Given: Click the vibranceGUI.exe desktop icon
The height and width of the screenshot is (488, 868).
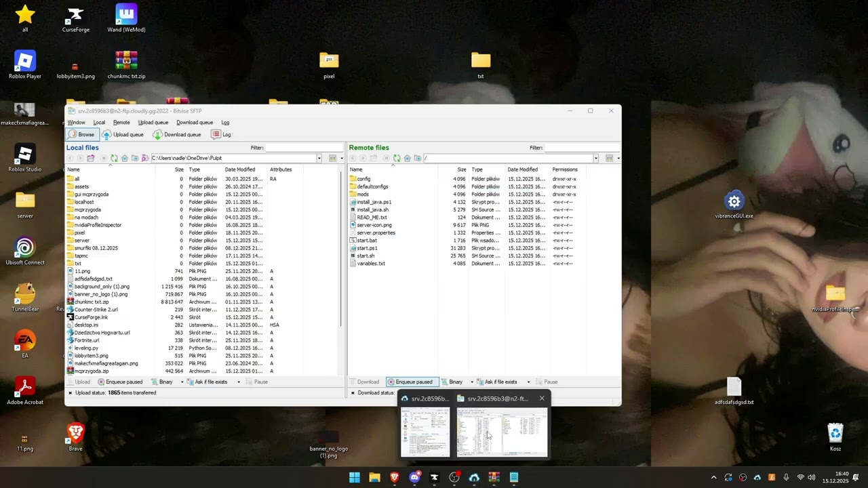Looking at the screenshot, I should [x=734, y=205].
